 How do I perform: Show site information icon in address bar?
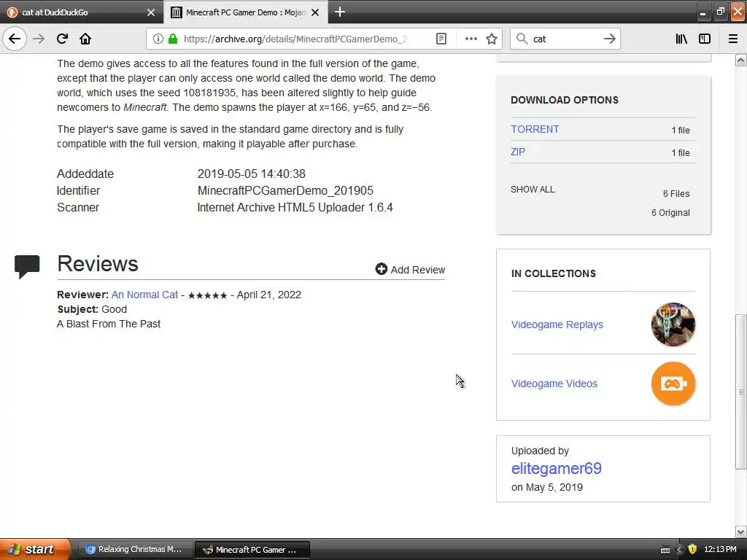[158, 39]
